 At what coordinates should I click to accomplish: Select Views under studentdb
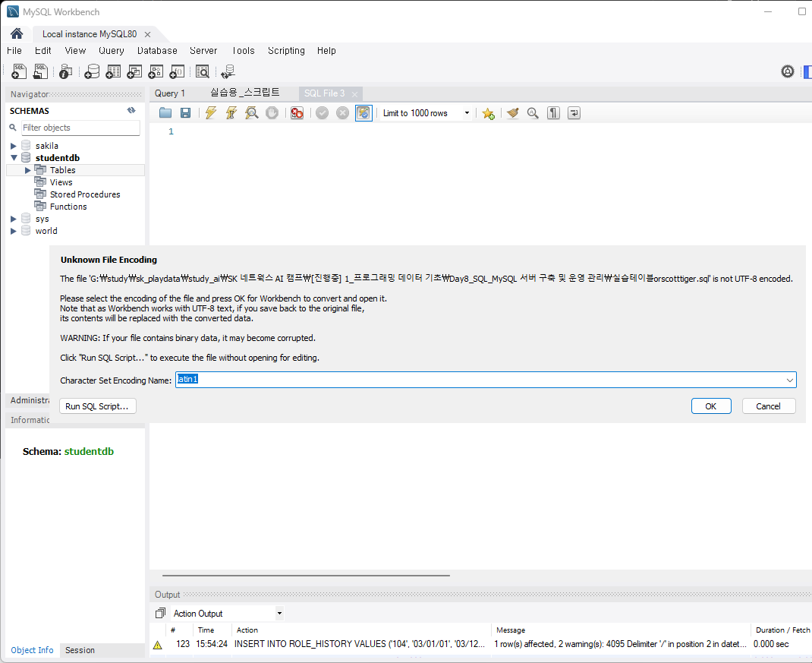(x=61, y=182)
